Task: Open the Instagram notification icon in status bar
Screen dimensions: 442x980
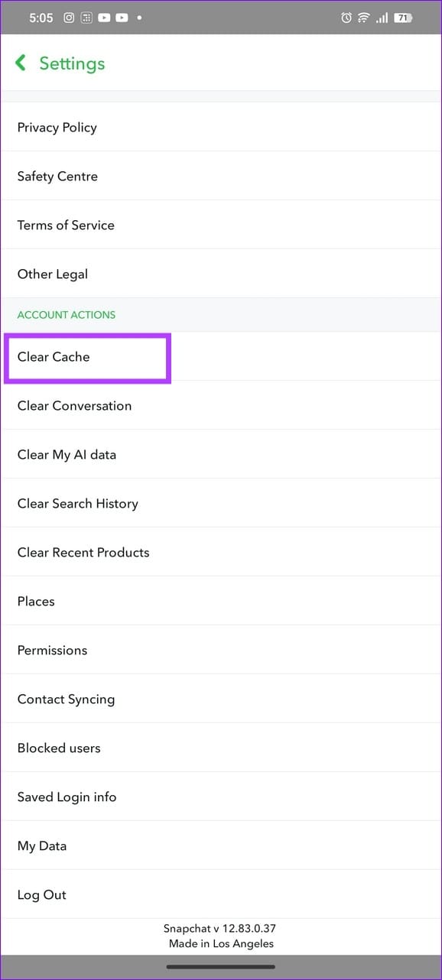Action: (x=68, y=18)
